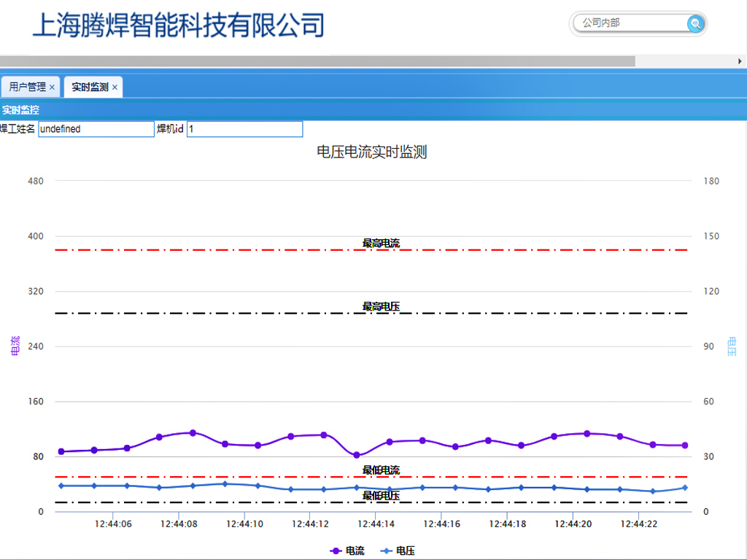747x560 pixels.
Task: Click the scrollbar right arrow
Action: pos(740,61)
